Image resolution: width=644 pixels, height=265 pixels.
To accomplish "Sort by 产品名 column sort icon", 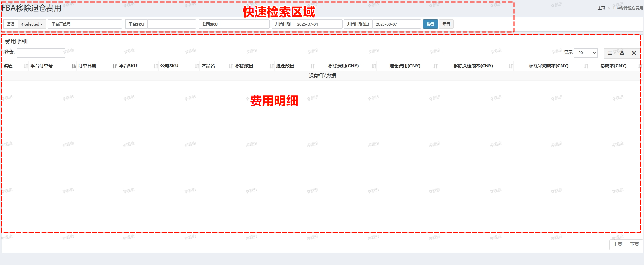I will pyautogui.click(x=231, y=66).
